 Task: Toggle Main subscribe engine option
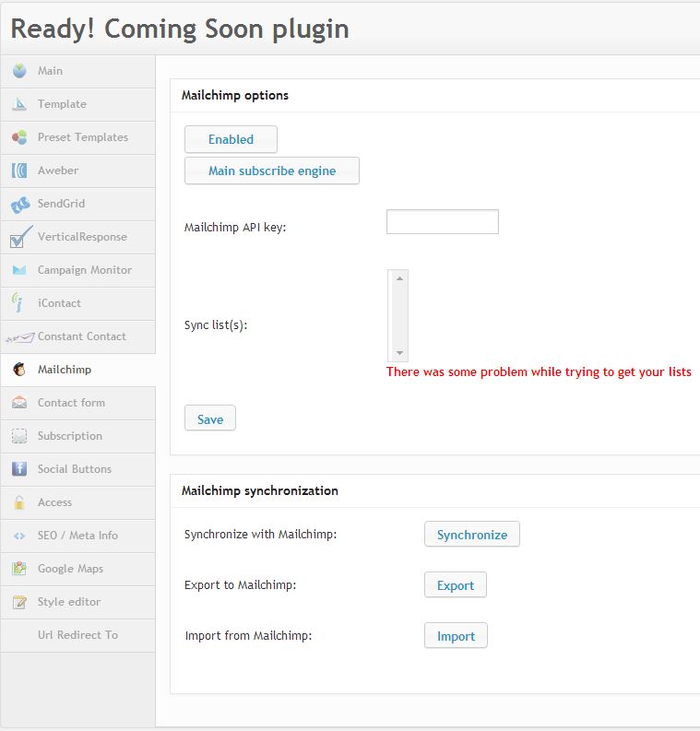[272, 171]
